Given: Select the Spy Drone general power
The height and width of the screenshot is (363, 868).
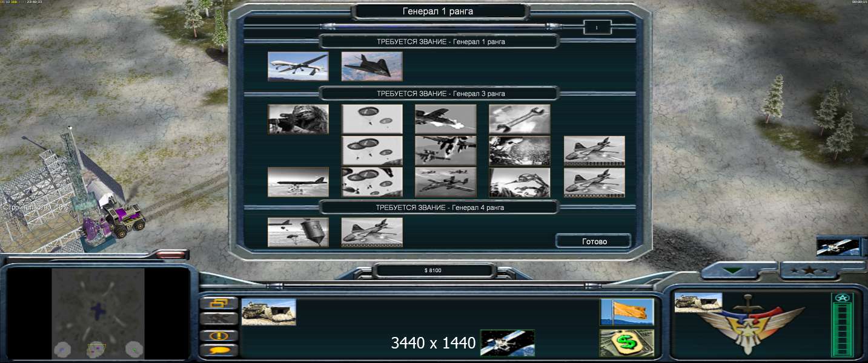Looking at the screenshot, I should [x=298, y=67].
